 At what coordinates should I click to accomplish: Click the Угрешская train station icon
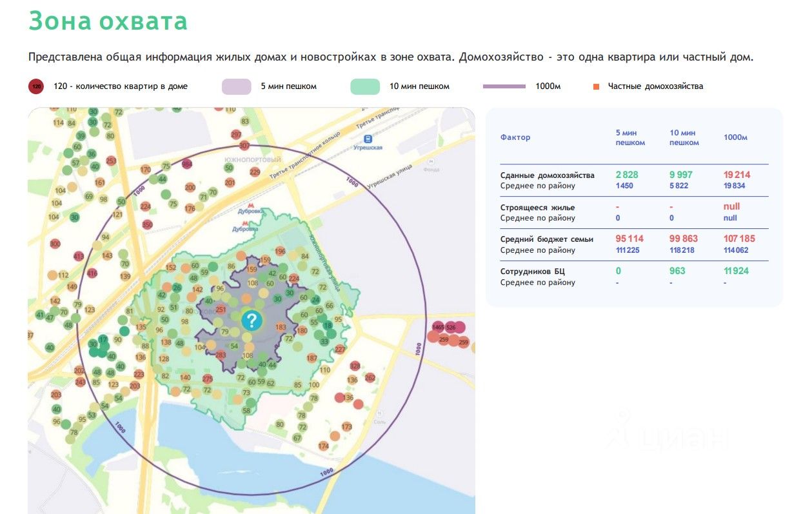click(368, 139)
